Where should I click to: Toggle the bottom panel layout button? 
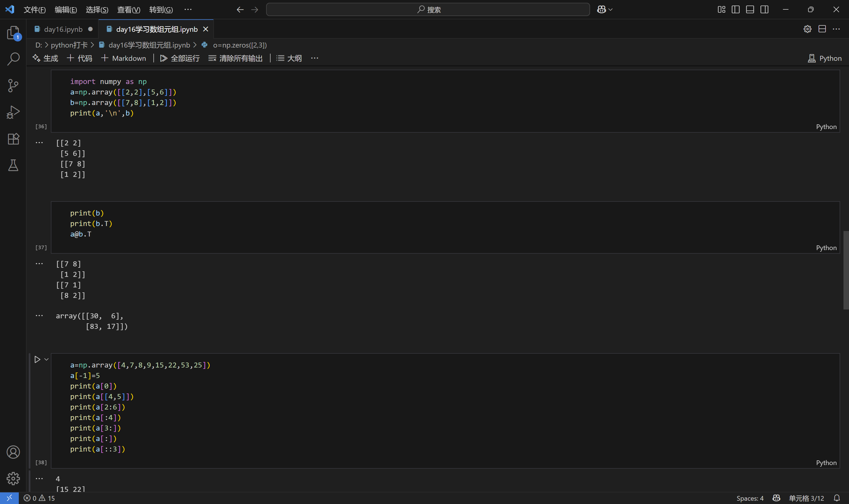point(750,9)
